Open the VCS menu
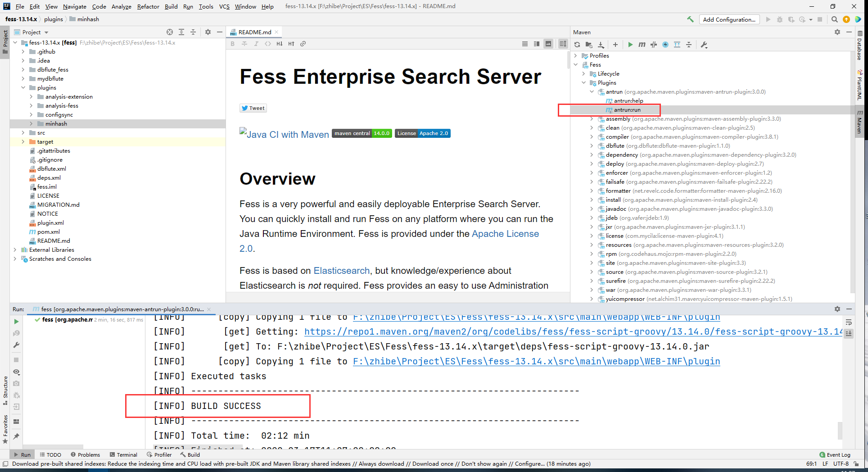Screen dimensions: 868x472 pyautogui.click(x=224, y=6)
